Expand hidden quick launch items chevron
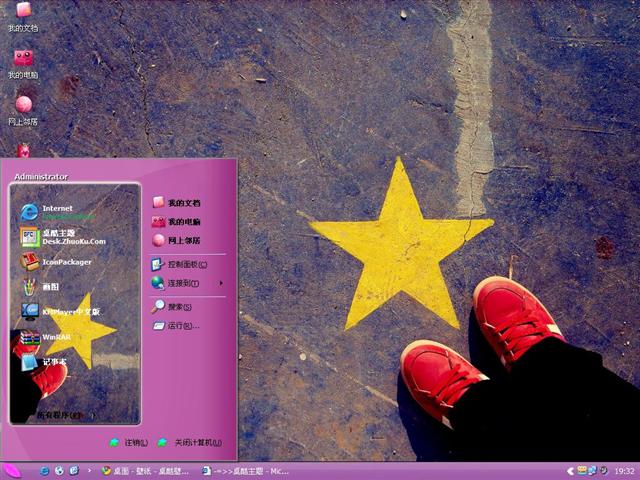640x480 pixels. pyautogui.click(x=89, y=471)
